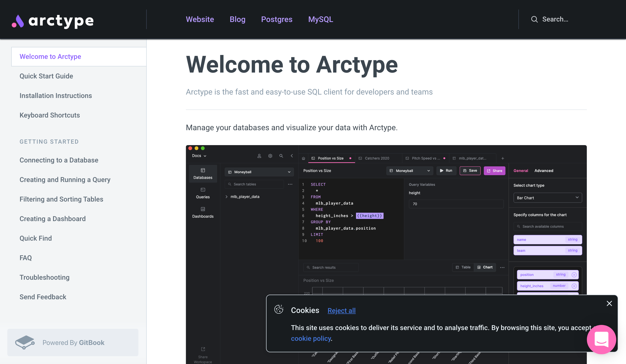The image size is (626, 364).
Task: Switch to the Advanced chart tab
Action: pyautogui.click(x=544, y=171)
